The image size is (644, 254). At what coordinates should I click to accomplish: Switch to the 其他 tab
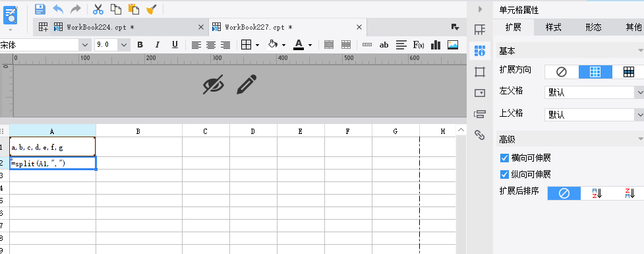[633, 28]
